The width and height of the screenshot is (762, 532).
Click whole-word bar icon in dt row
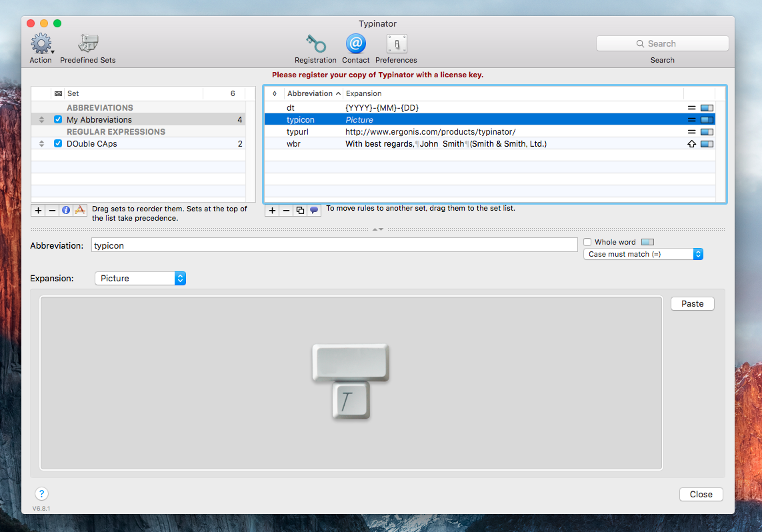(x=707, y=108)
